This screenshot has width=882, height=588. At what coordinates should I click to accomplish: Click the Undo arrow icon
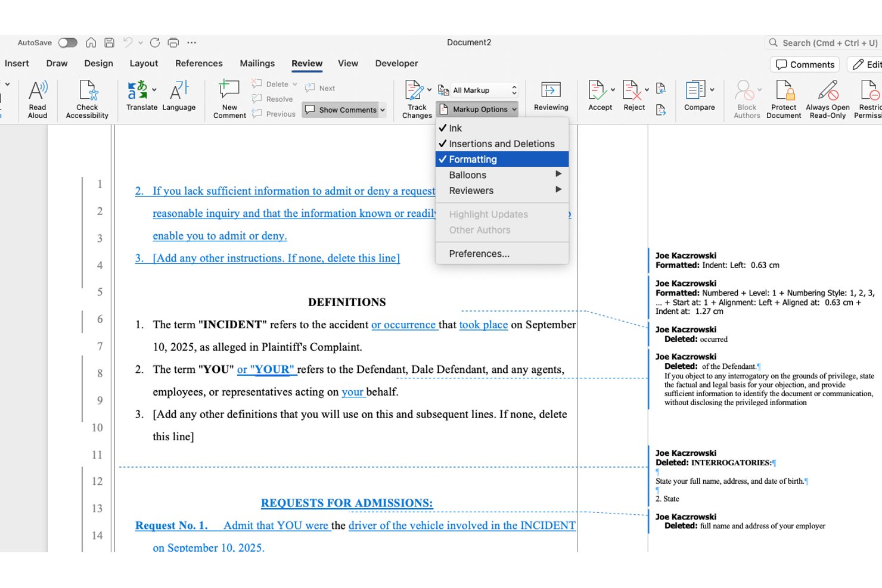click(x=128, y=42)
